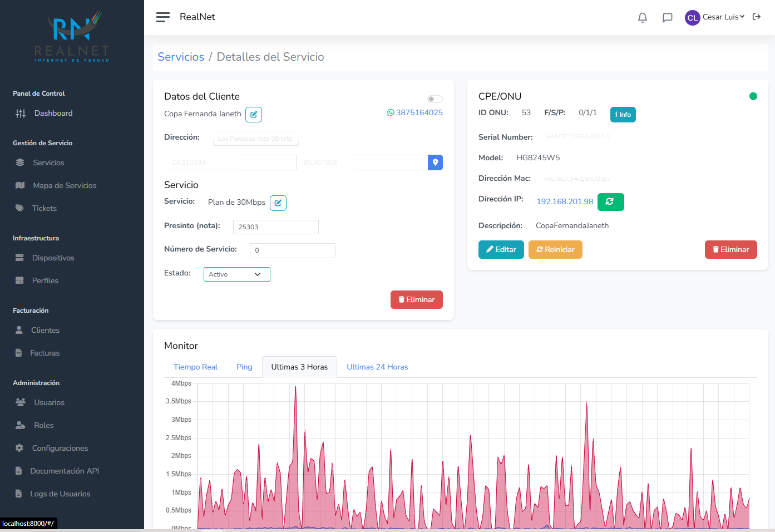Click the Dispositivos server icon
This screenshot has height=532, width=775.
tap(19, 258)
